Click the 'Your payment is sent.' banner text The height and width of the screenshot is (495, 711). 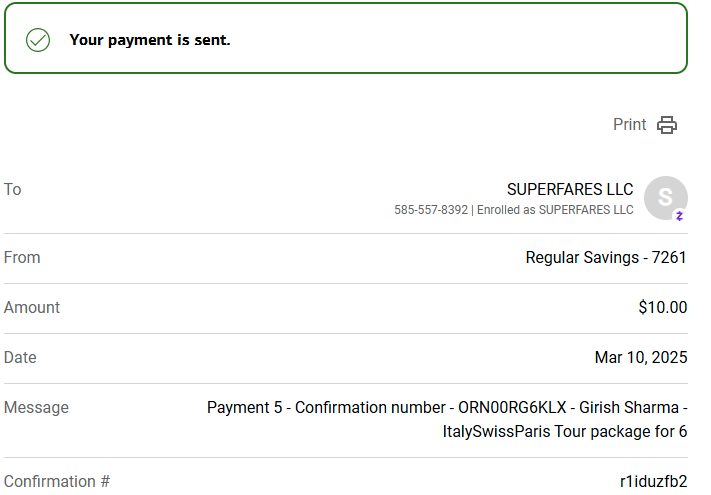(150, 40)
